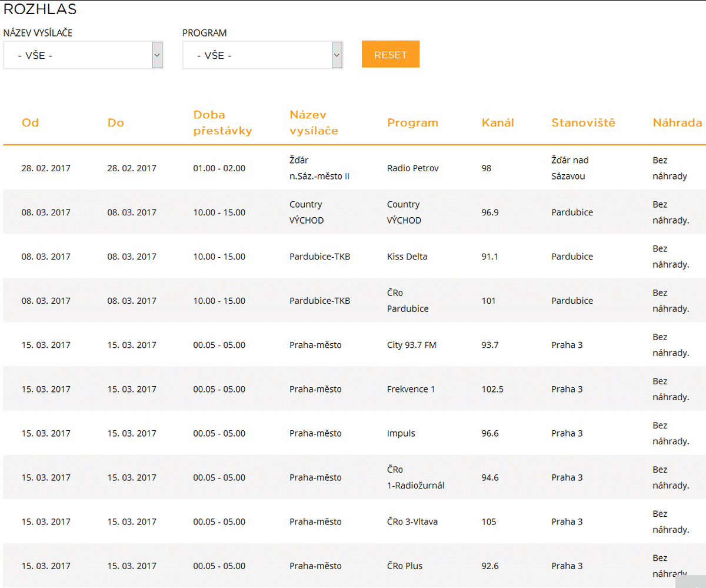Click channel value 101
Screen dimensions: 706x588
pos(488,301)
